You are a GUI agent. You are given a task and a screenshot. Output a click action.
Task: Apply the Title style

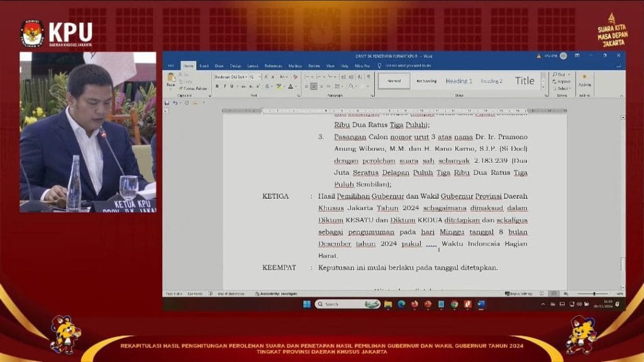[x=525, y=80]
